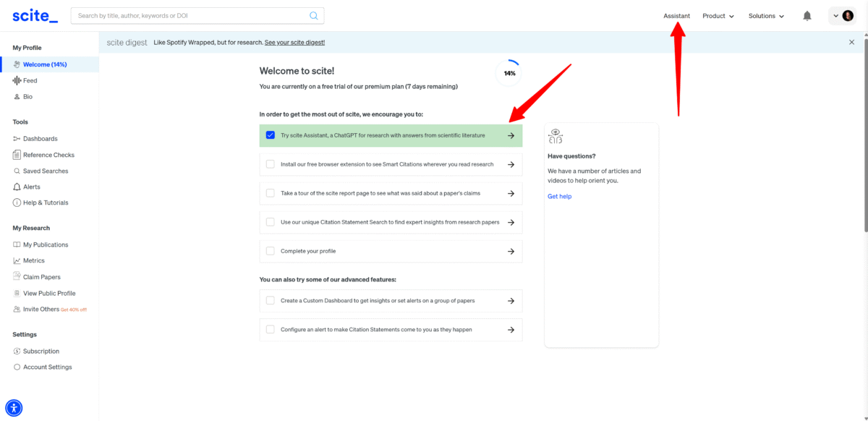
Task: Click the Welcome hand icon in sidebar
Action: (17, 64)
